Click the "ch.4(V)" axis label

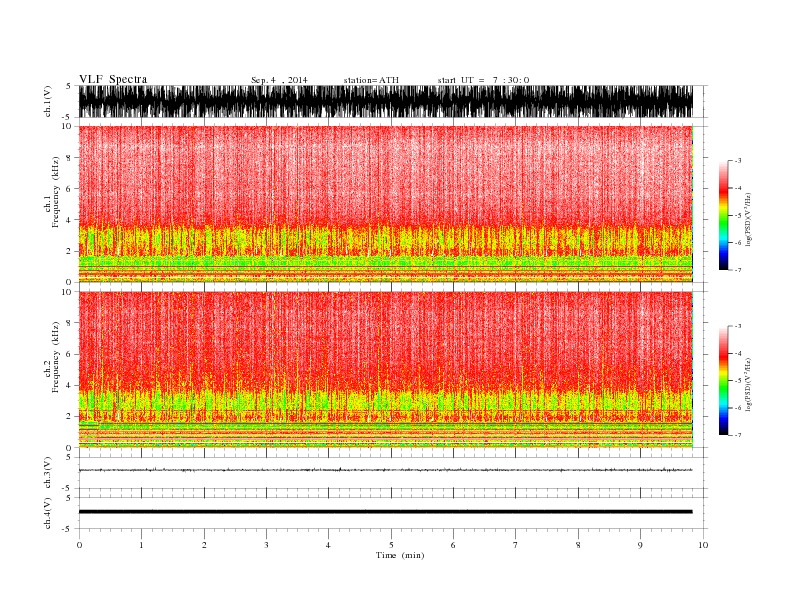(48, 513)
